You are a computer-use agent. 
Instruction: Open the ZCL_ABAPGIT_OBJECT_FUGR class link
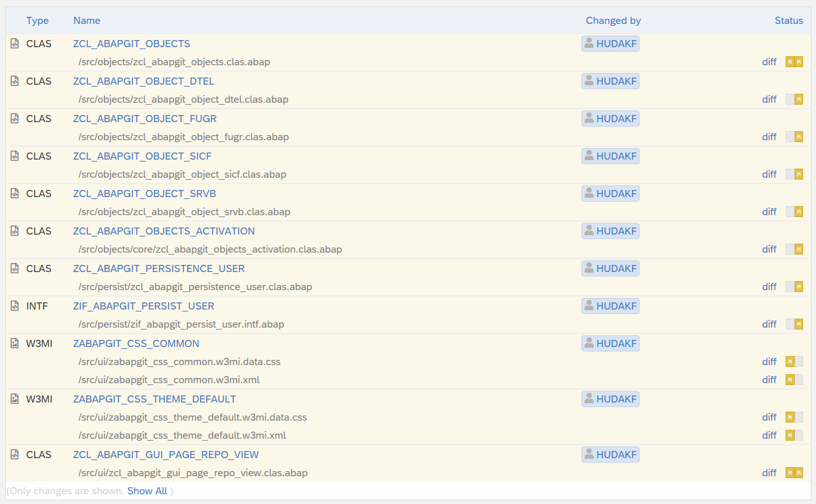(x=145, y=118)
